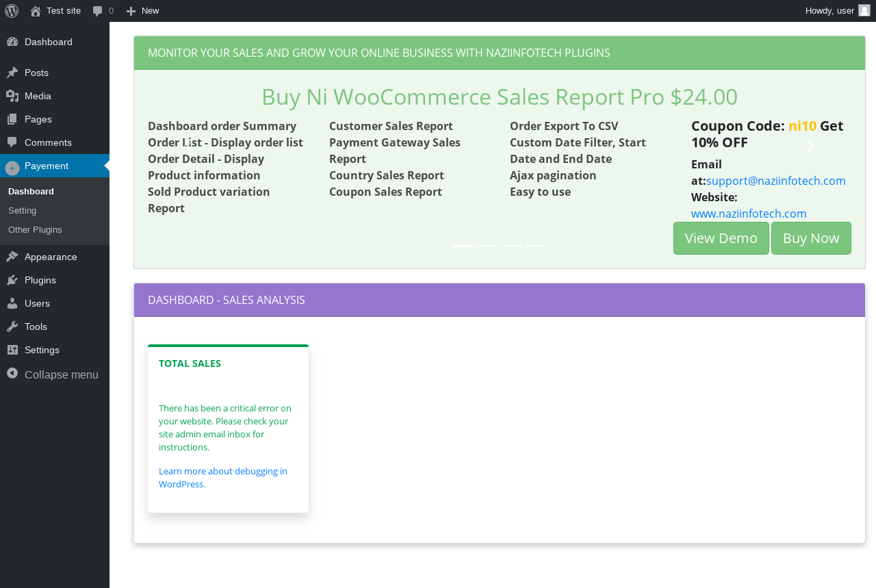Select the first carousel slide indicator
This screenshot has width=876, height=588.
click(463, 246)
